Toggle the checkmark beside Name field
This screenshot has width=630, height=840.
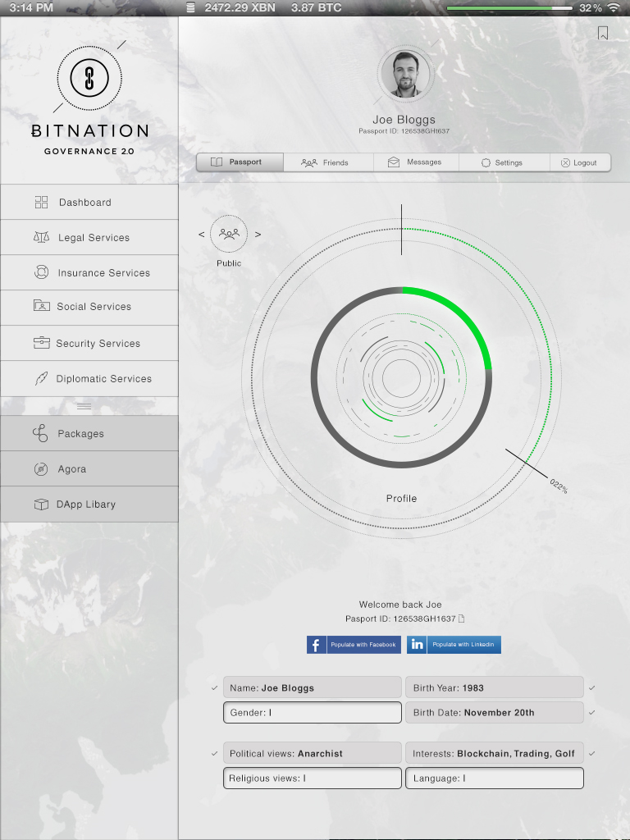click(x=215, y=687)
